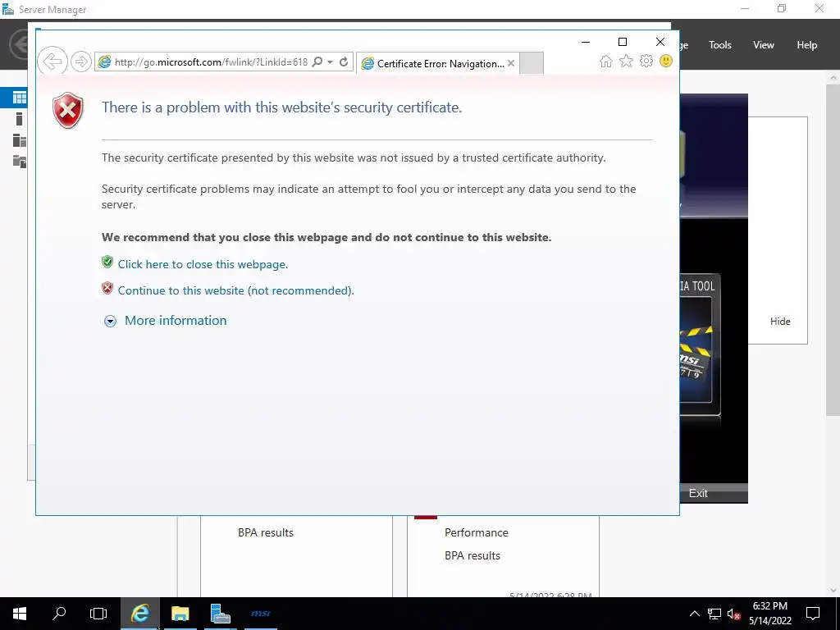Image resolution: width=840 pixels, height=630 pixels.
Task: Click the Internet Explorer home icon
Action: (606, 61)
